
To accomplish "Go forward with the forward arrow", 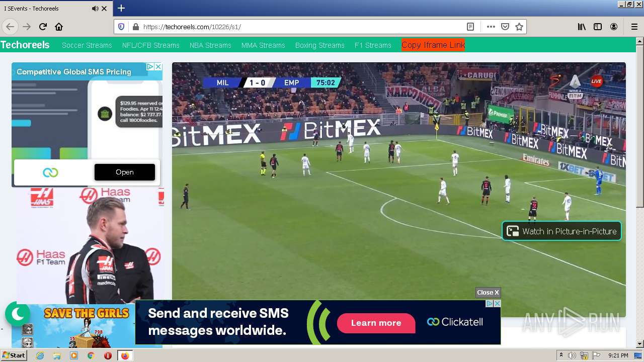I will tap(27, 27).
